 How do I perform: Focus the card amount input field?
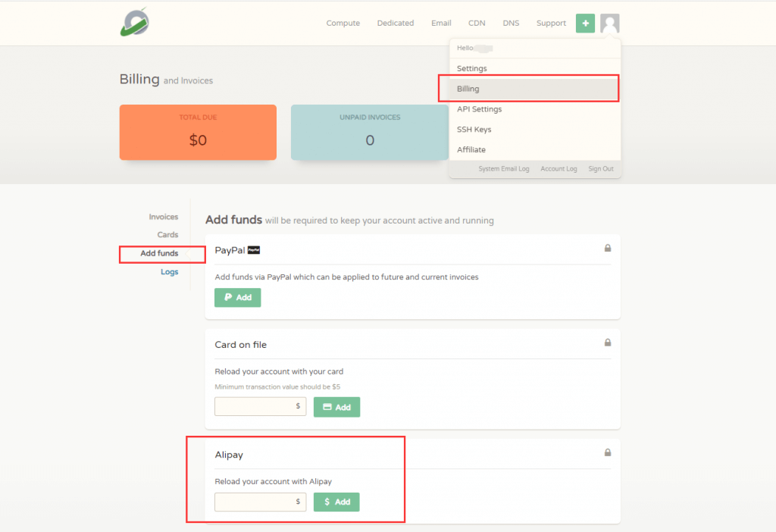pos(261,406)
